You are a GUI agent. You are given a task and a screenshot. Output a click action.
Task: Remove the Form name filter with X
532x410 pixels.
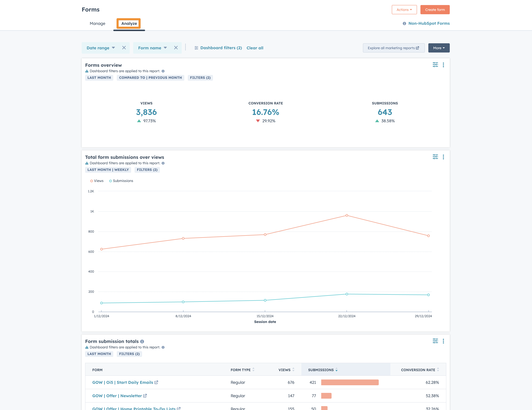point(176,48)
